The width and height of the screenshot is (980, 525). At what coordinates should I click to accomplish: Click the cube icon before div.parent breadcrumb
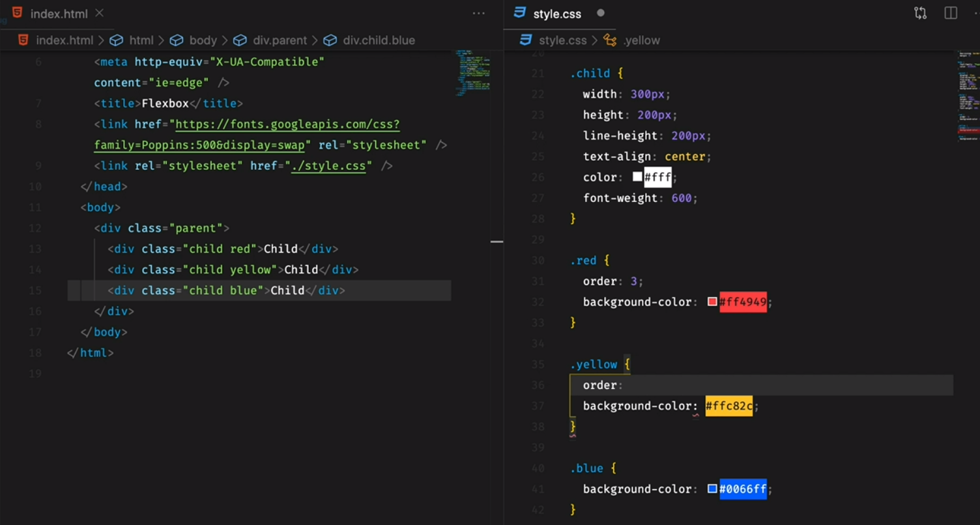tap(240, 40)
